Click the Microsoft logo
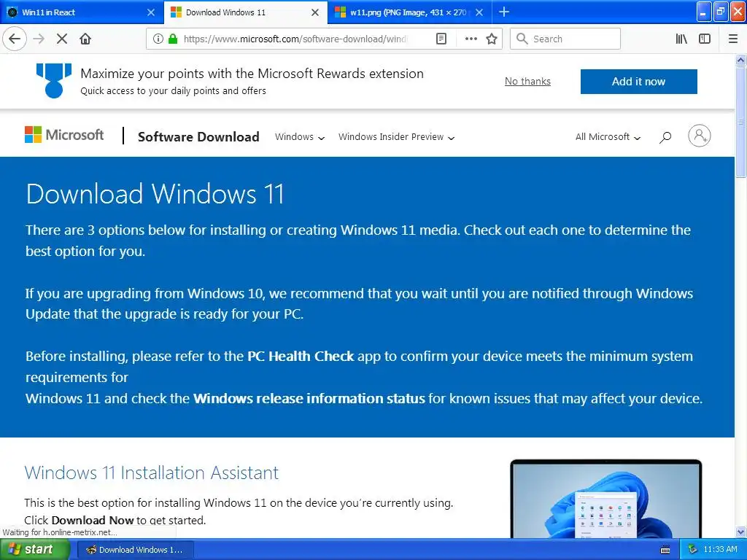This screenshot has height=560, width=747. [x=64, y=135]
